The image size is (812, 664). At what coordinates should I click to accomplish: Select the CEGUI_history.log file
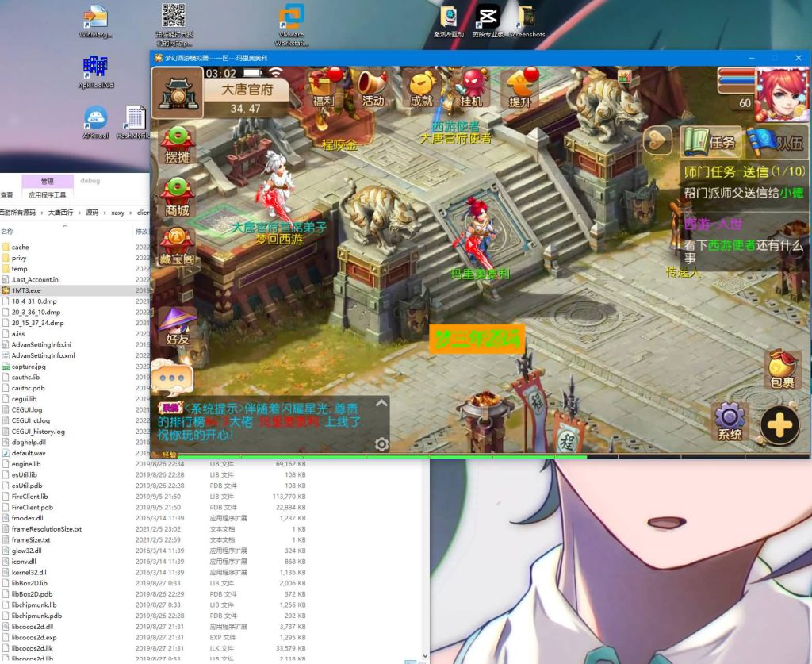click(38, 432)
